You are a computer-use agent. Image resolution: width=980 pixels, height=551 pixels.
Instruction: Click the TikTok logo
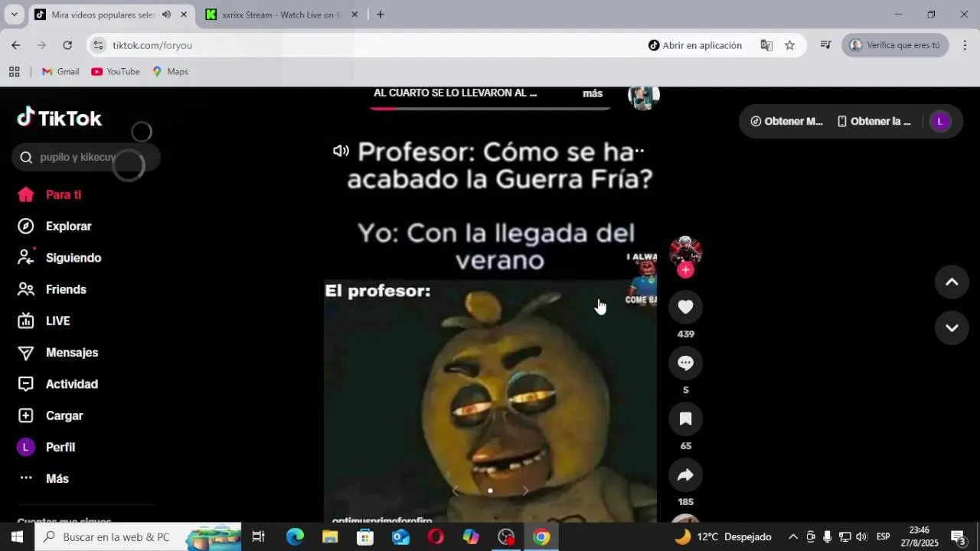[60, 118]
